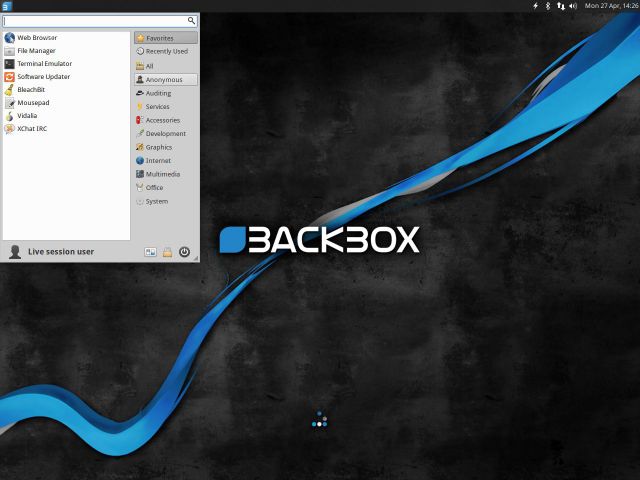Open the Anonymous category
Viewport: 640px width, 480px height.
pos(166,80)
